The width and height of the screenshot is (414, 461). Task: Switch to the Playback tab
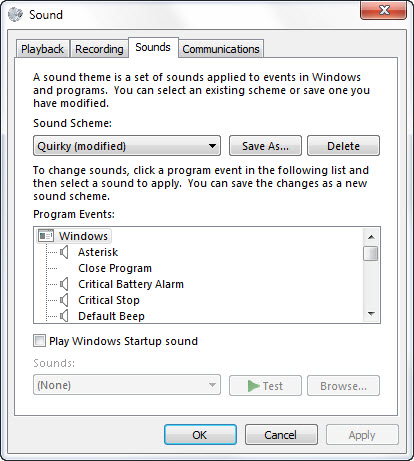click(42, 49)
